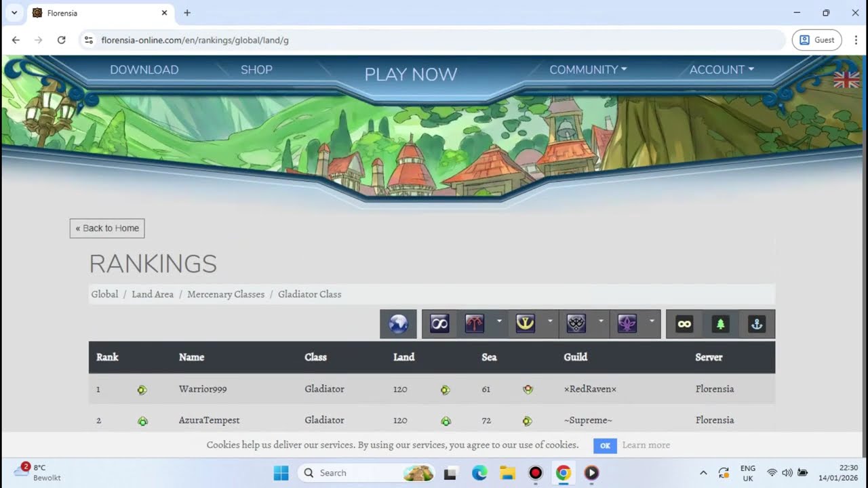Close the Florensia tab

click(x=164, y=13)
